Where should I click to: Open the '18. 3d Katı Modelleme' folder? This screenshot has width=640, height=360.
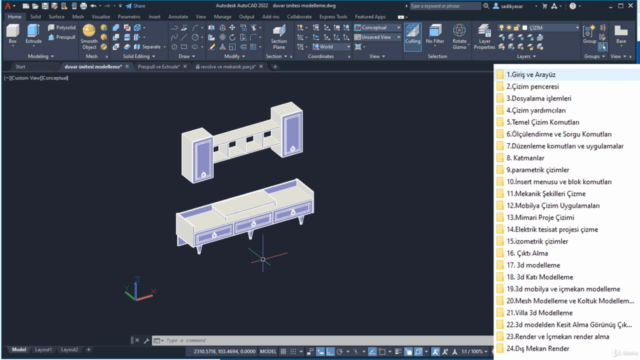tap(540, 277)
